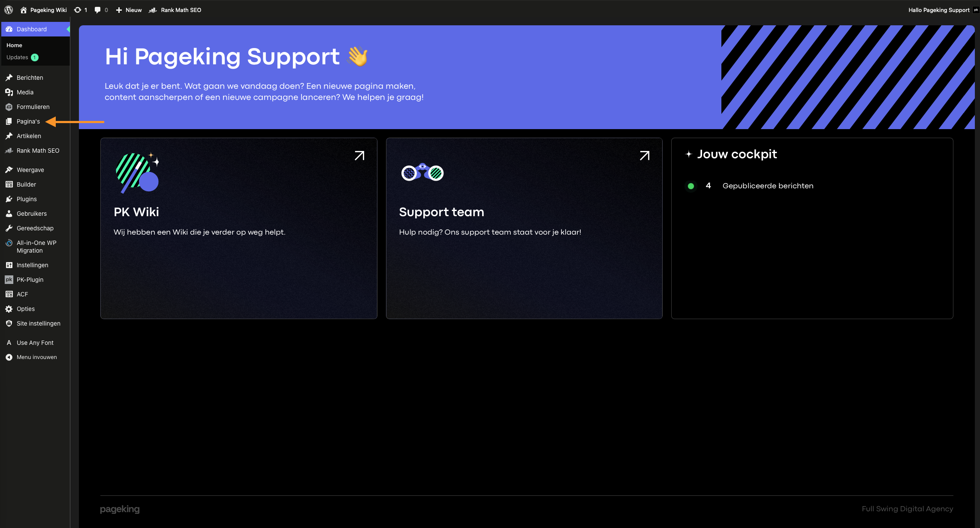Click the WordPress logo icon

click(x=9, y=10)
